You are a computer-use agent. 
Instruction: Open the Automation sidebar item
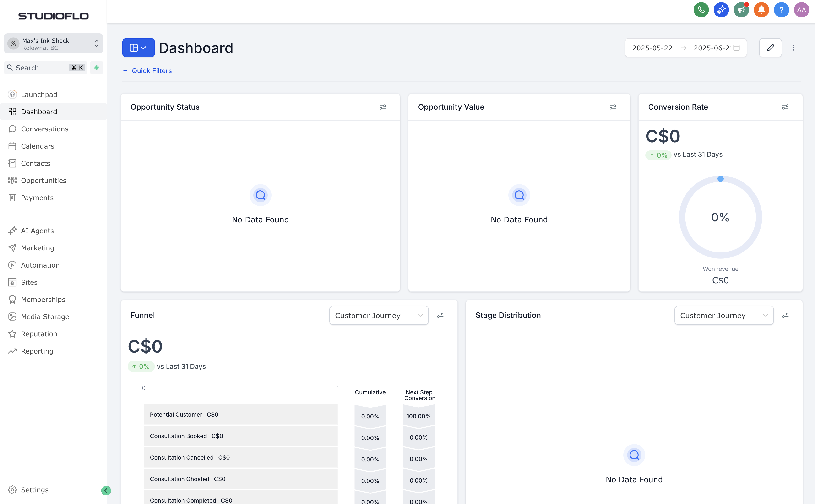click(x=40, y=265)
